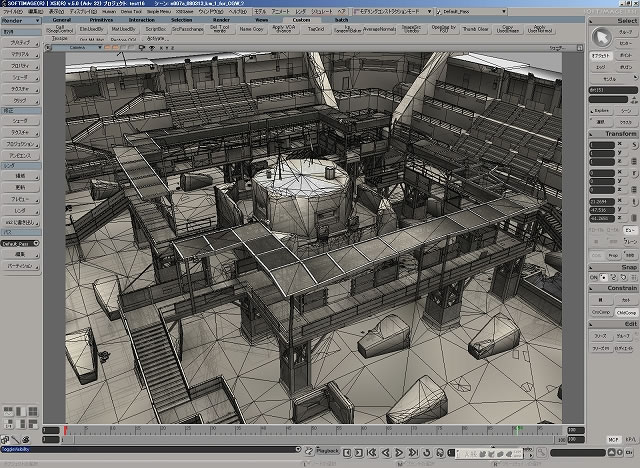Viewport: 640px width, 468px height.
Task: Toggle the CnsComp constraint mode
Action: coord(600,312)
